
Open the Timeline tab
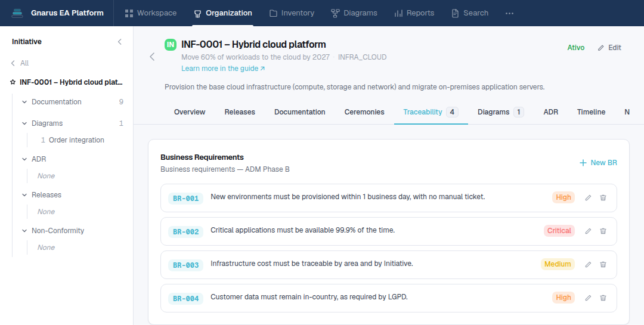click(x=591, y=112)
